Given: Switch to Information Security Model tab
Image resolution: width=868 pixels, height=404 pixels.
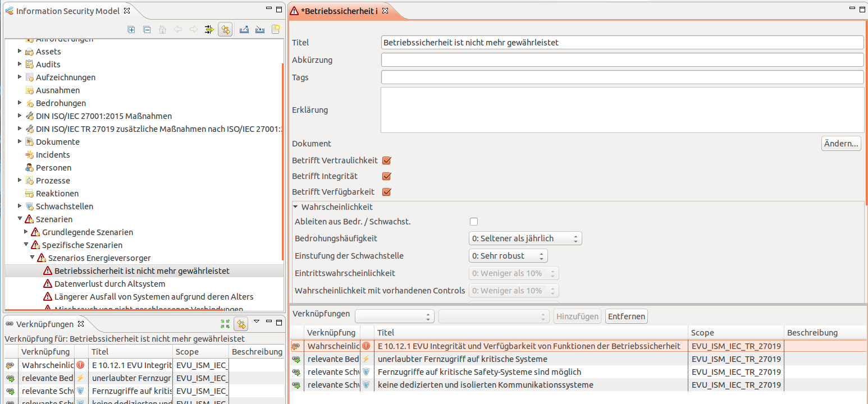Looking at the screenshot, I should 68,11.
